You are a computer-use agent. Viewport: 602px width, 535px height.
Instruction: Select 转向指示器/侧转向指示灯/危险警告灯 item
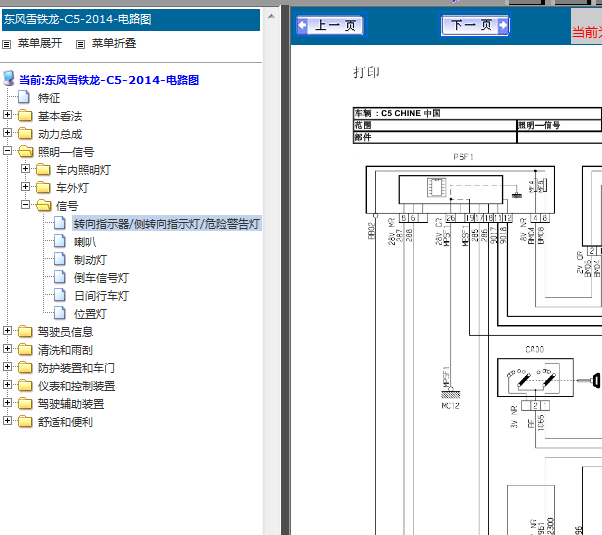(x=167, y=224)
